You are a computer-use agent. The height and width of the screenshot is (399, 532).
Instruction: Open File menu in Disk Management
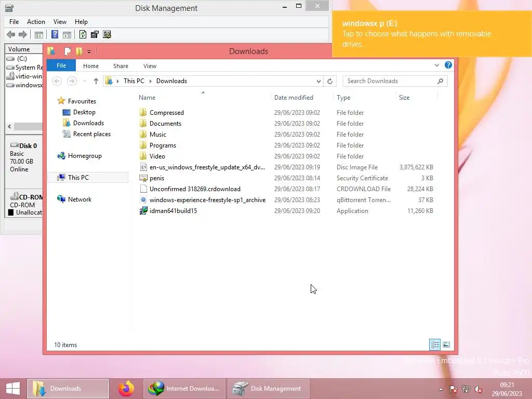(14, 22)
